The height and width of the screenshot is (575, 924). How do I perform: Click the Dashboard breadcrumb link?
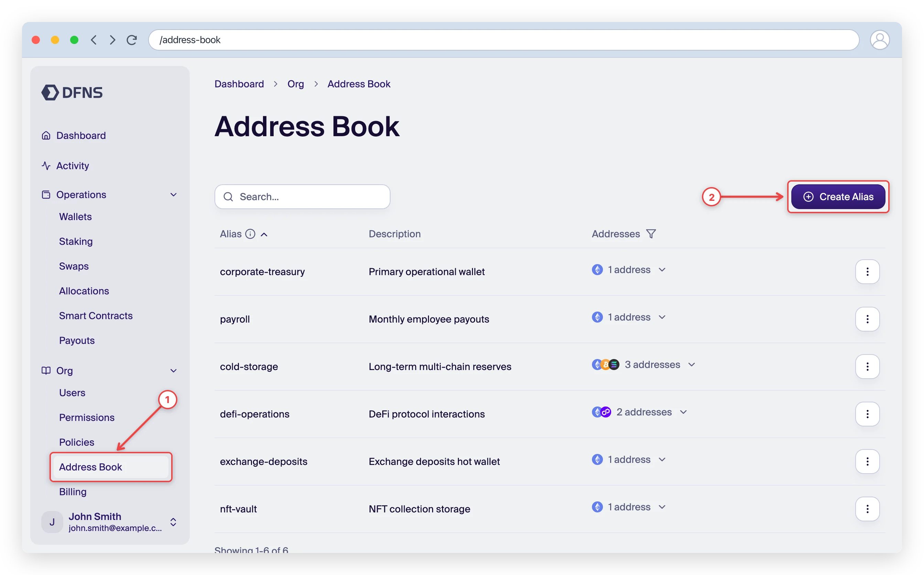pos(239,84)
